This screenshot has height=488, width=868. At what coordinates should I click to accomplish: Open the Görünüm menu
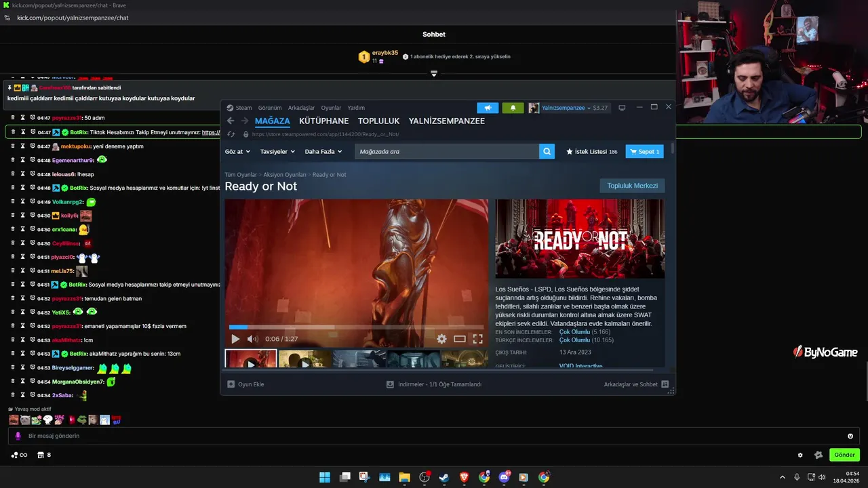point(270,108)
